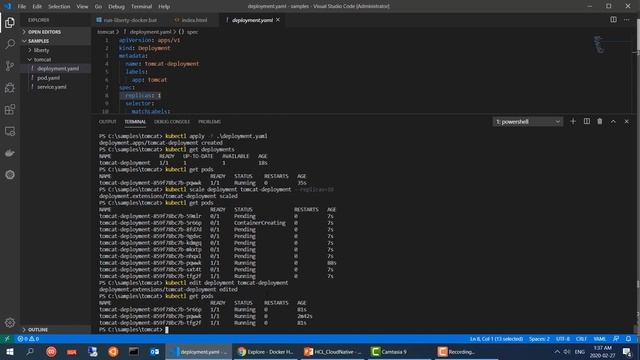This screenshot has height=360, width=640.
Task: Open the Debug view in activity bar
Action: coord(10,87)
